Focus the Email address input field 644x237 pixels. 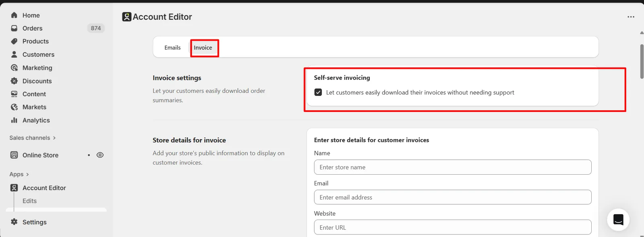(453, 197)
